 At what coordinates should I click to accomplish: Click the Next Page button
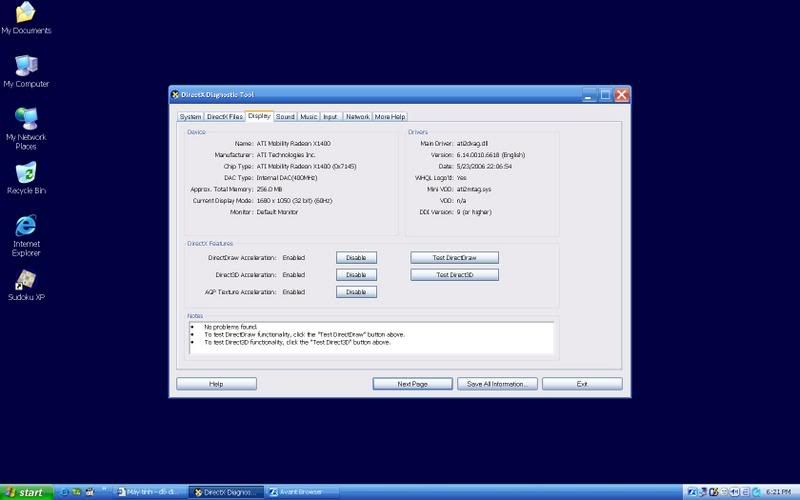click(x=412, y=384)
